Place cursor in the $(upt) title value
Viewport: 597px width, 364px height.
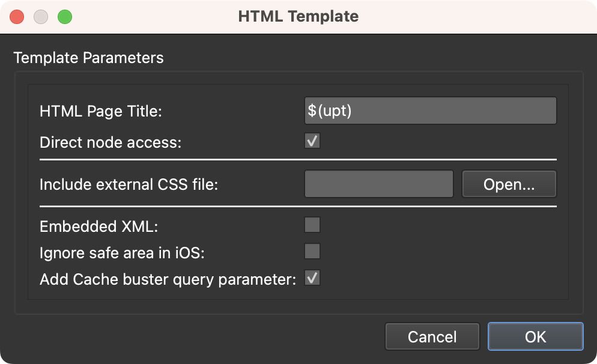(x=431, y=111)
